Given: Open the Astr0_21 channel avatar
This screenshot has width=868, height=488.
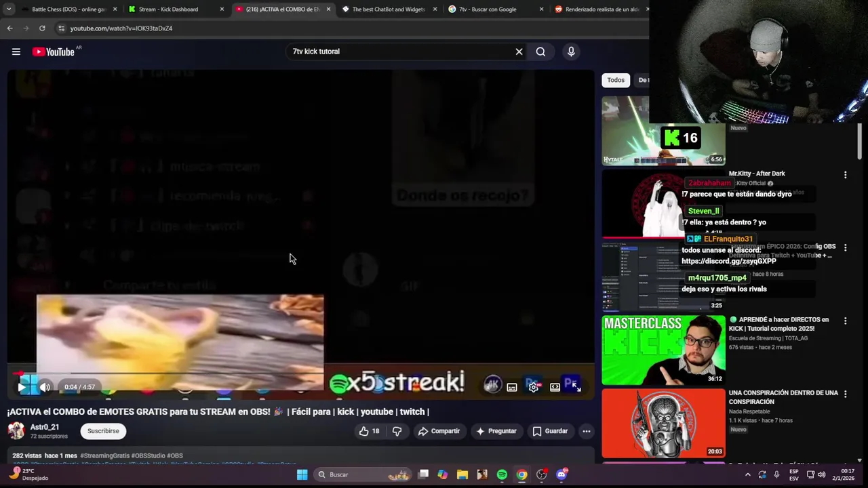Looking at the screenshot, I should point(16,430).
